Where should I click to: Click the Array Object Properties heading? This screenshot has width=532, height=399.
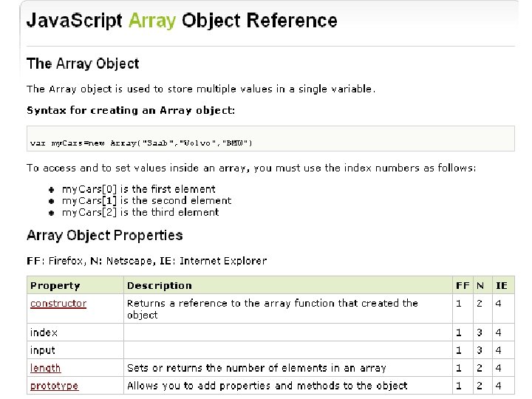(105, 236)
